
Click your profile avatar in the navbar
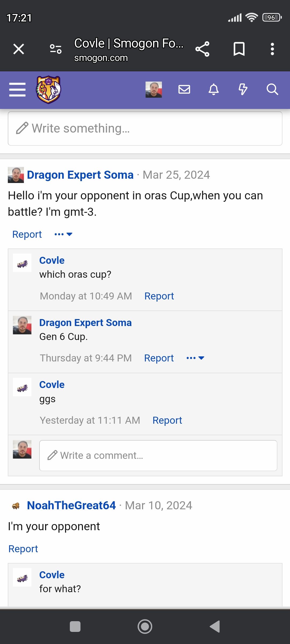pos(153,90)
